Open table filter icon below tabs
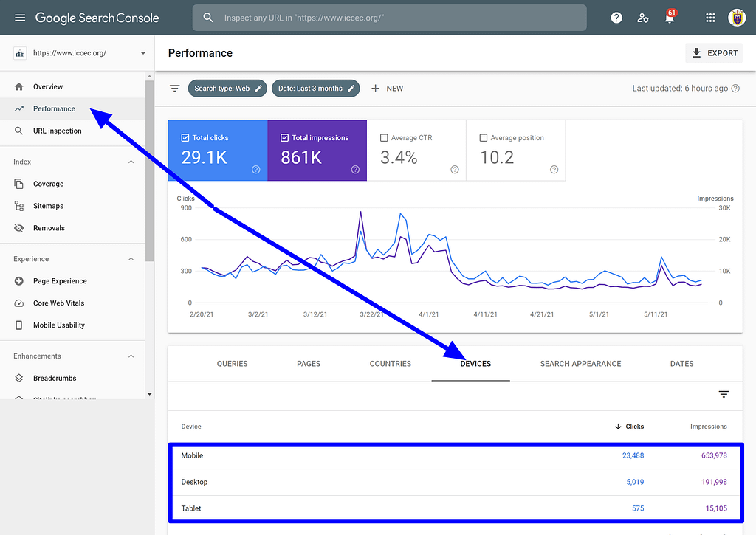756x535 pixels. pyautogui.click(x=724, y=394)
